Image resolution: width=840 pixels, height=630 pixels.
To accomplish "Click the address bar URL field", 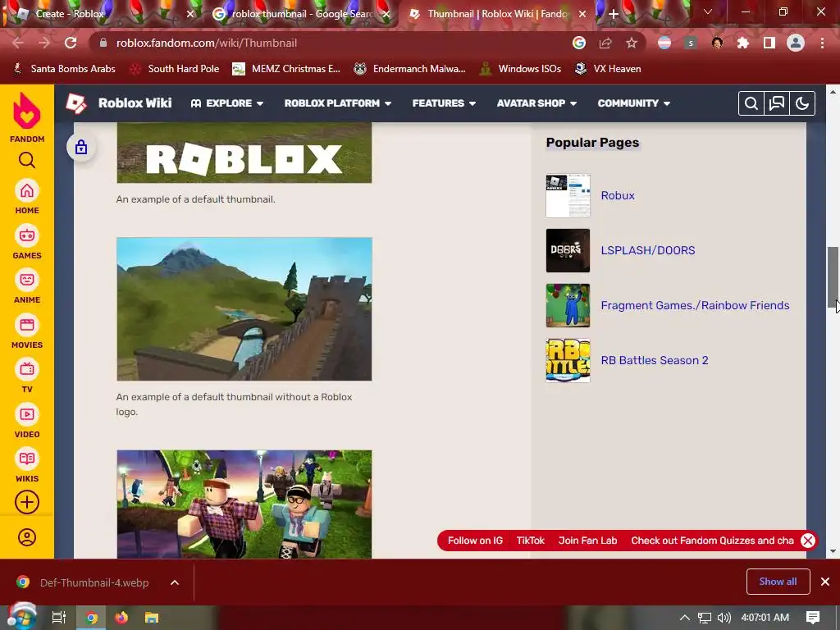I will pyautogui.click(x=332, y=43).
